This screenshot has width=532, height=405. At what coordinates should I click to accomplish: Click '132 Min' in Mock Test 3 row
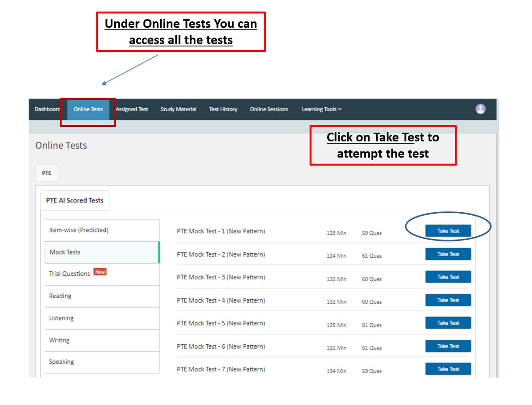[336, 279]
